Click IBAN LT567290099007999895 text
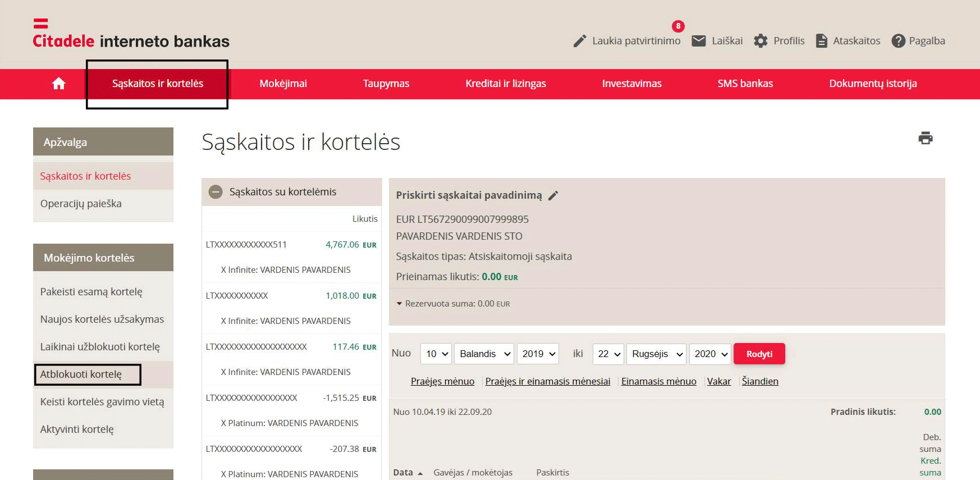The height and width of the screenshot is (480, 980). click(x=473, y=220)
